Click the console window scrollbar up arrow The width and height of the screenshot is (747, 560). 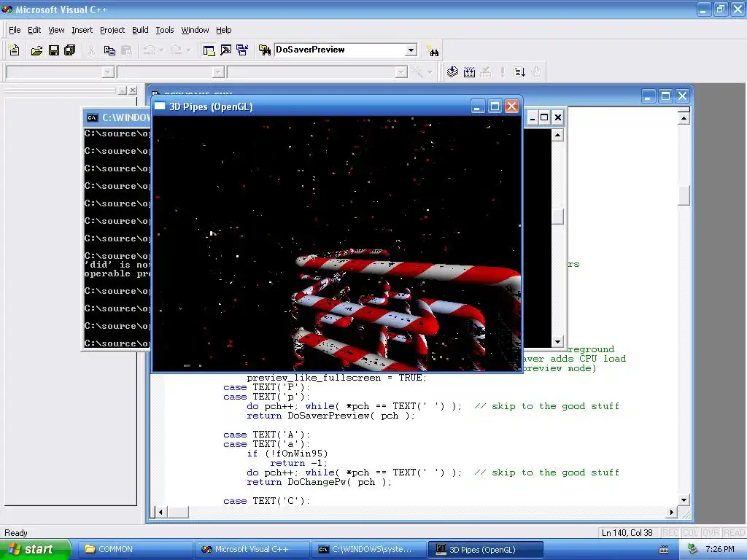[558, 135]
